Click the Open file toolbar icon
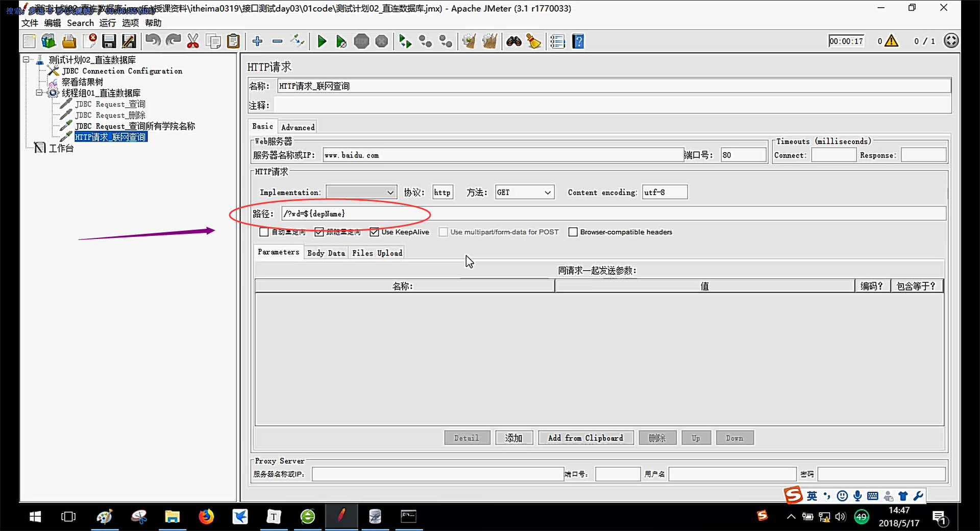980x531 pixels. tap(69, 41)
